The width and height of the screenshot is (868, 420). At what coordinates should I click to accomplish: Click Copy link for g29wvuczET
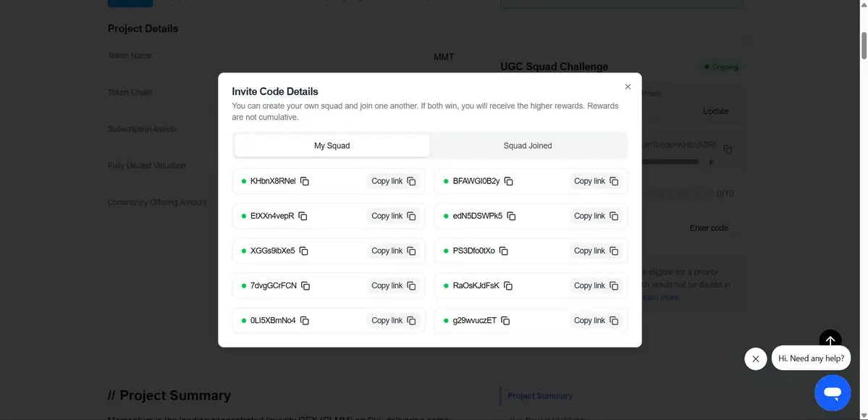tap(596, 320)
